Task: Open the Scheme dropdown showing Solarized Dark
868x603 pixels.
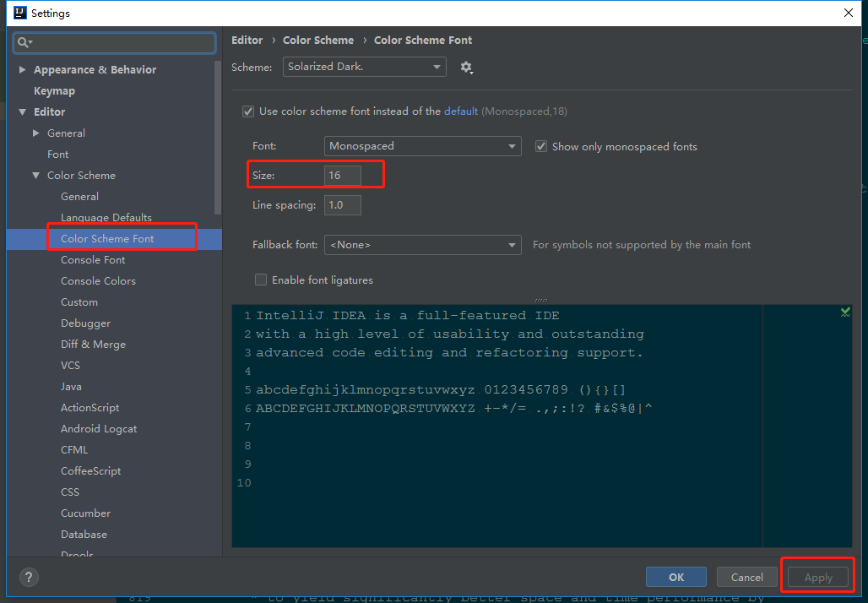Action: [364, 67]
